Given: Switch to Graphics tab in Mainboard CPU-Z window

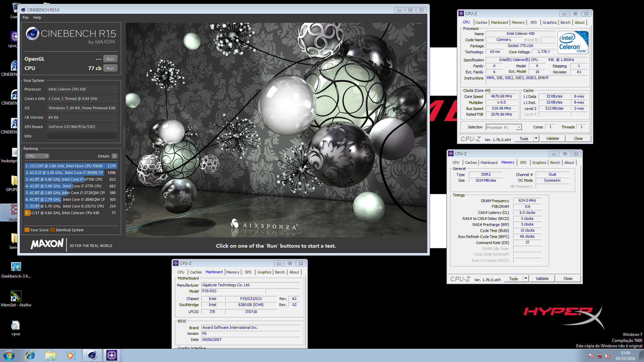Looking at the screenshot, I should coord(264,272).
